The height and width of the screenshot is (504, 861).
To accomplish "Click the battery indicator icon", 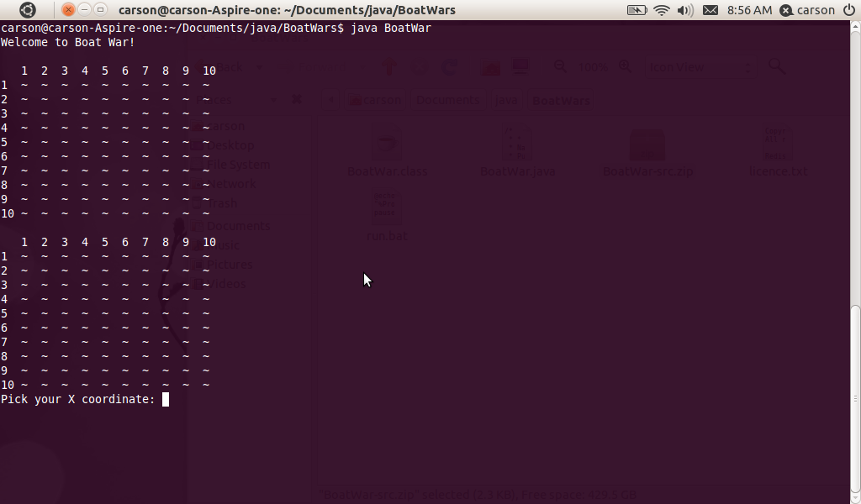I will (637, 10).
